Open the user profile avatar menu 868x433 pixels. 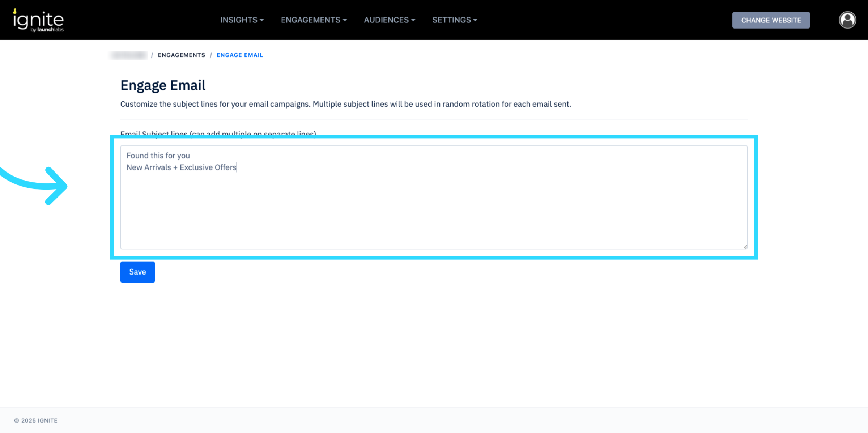tap(847, 20)
